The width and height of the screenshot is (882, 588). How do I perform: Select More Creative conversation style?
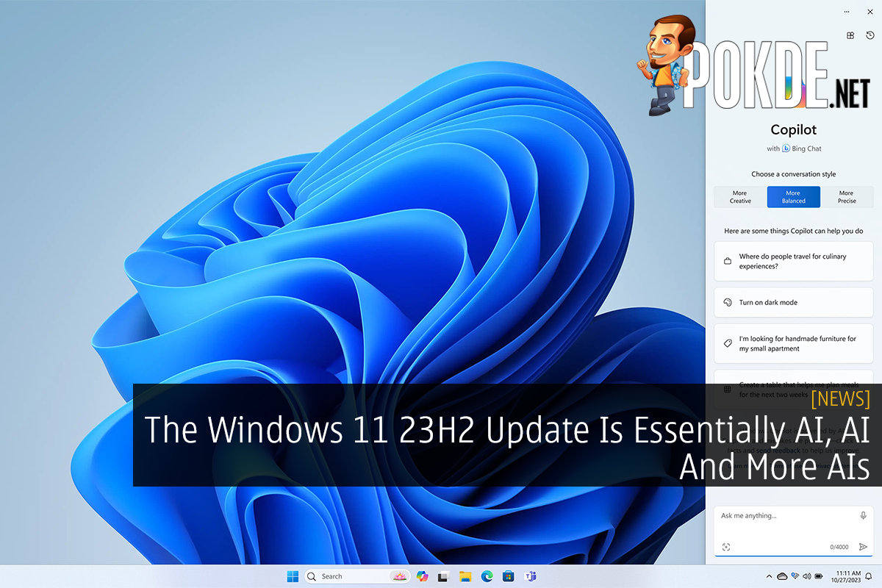[x=740, y=197]
